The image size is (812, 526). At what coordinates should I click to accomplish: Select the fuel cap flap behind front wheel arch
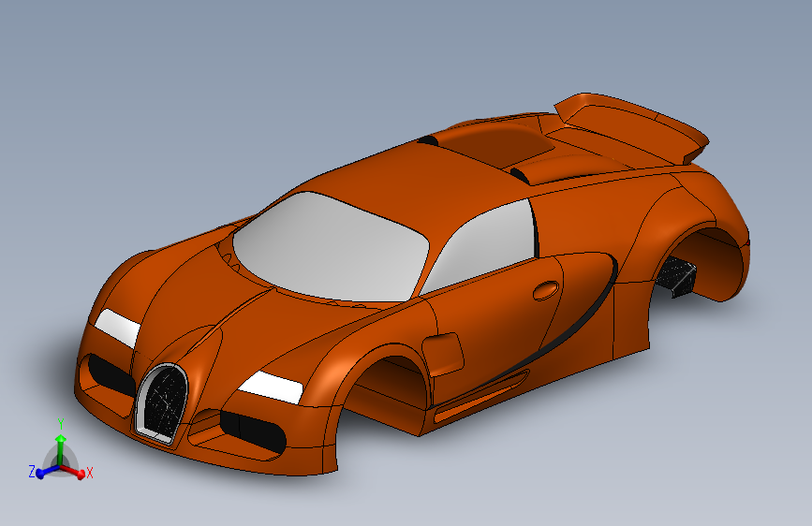point(443,354)
